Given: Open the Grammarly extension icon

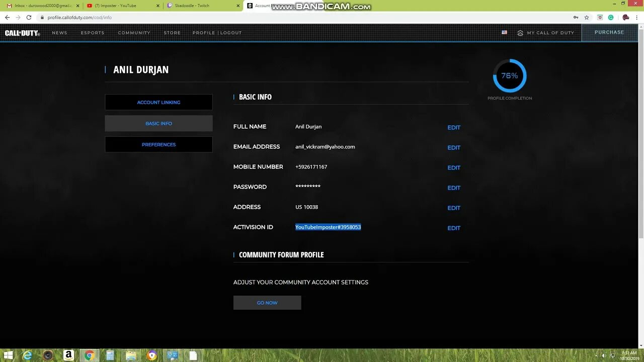Looking at the screenshot, I should coord(611,17).
